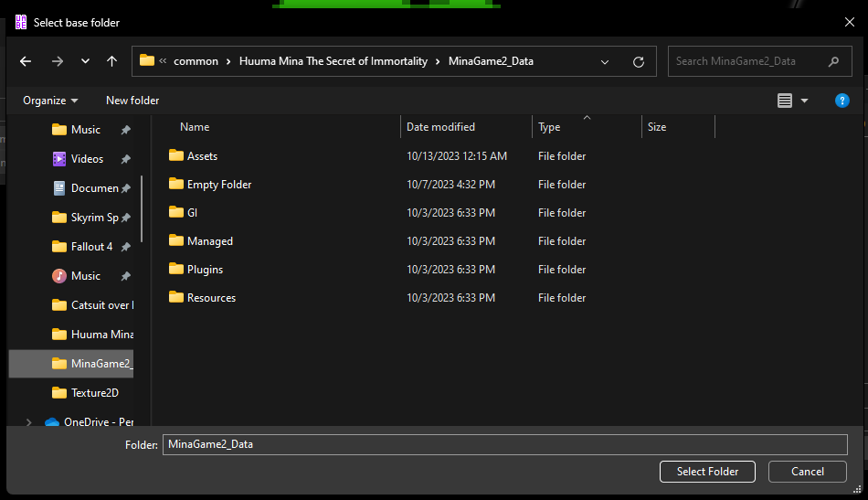Cancel the folder dialog
This screenshot has width=868, height=500.
point(807,472)
